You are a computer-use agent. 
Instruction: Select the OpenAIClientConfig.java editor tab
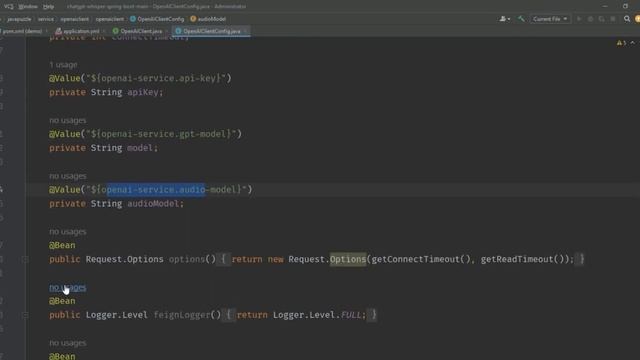click(x=211, y=31)
